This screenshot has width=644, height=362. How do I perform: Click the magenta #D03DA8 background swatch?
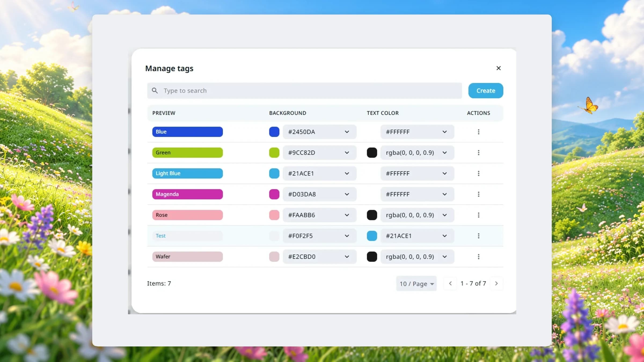tap(274, 194)
